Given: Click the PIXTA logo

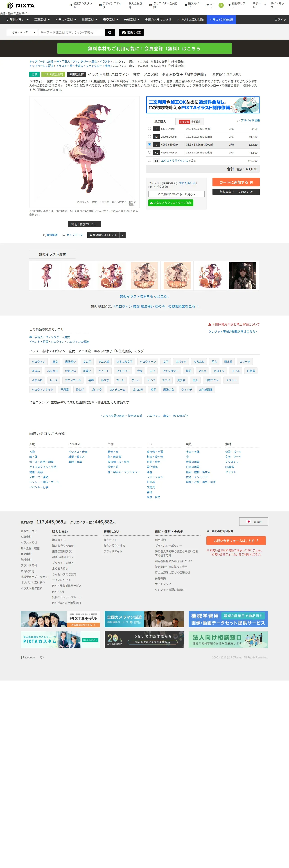Looking at the screenshot, I should [20, 5].
